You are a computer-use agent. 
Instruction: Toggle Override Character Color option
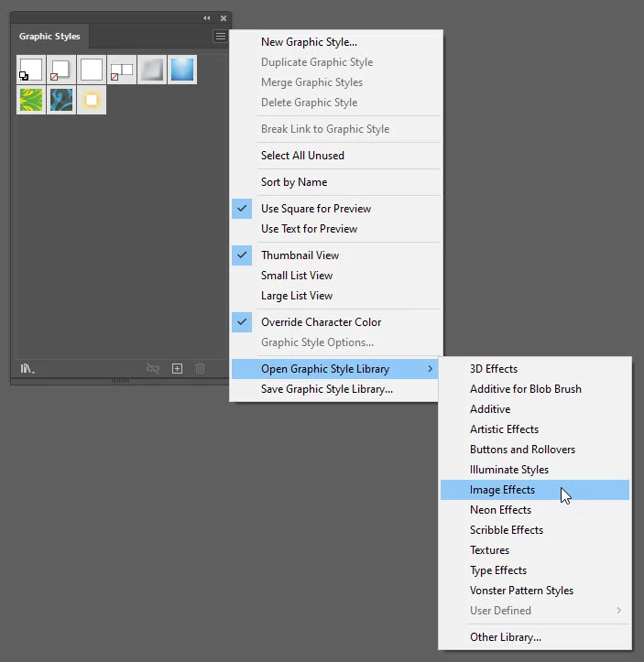click(x=336, y=322)
